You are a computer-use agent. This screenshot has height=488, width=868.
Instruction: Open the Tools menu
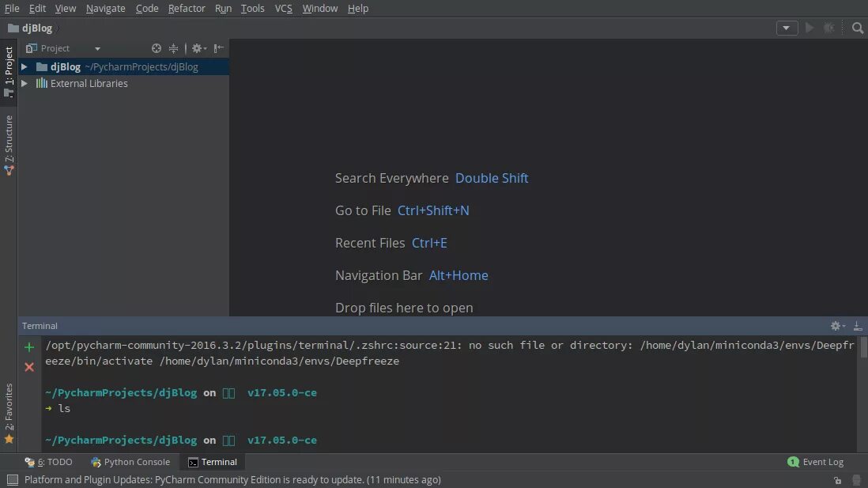click(x=252, y=9)
